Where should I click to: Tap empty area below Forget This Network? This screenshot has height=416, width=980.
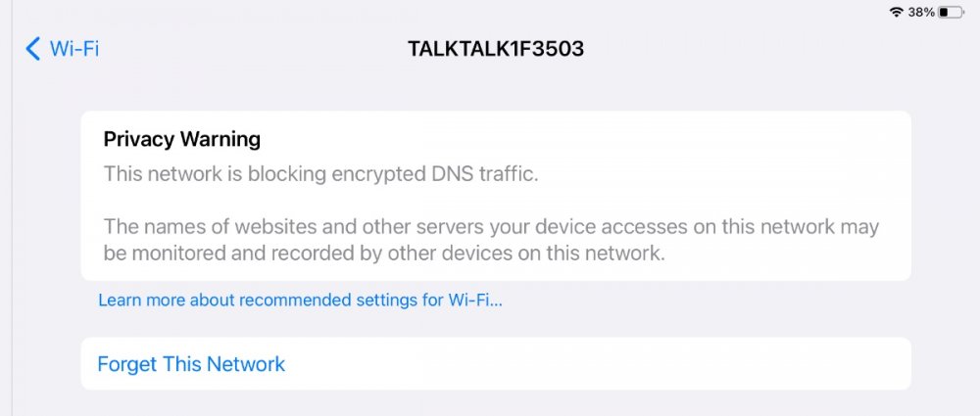click(490, 403)
